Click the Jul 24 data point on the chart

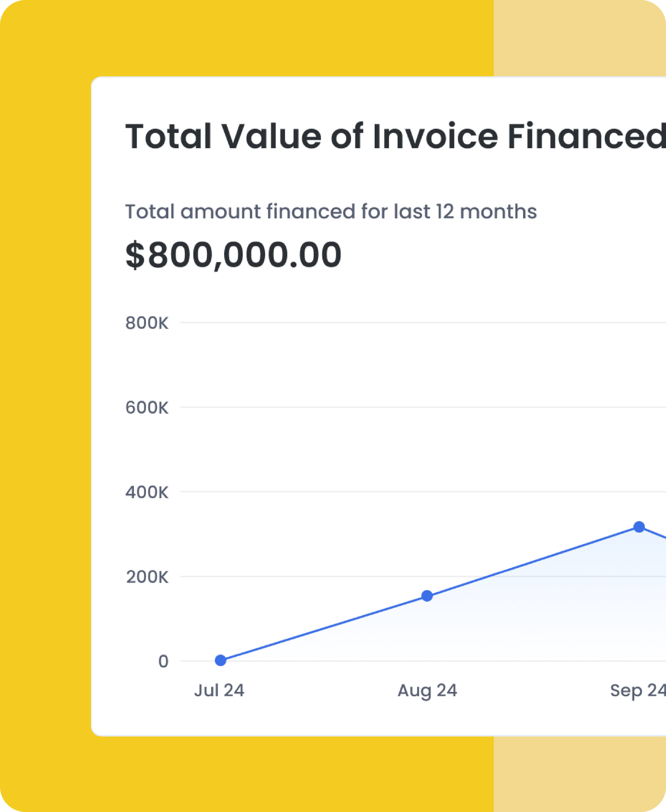pos(221,660)
